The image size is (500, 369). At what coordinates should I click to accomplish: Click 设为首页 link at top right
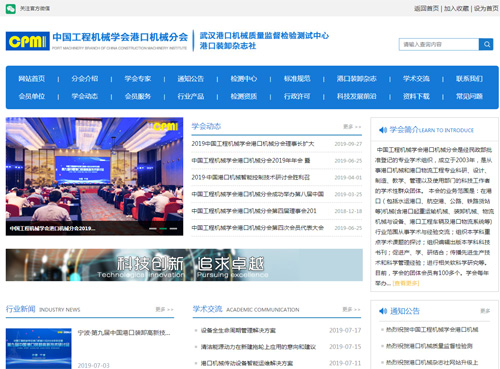(x=486, y=9)
